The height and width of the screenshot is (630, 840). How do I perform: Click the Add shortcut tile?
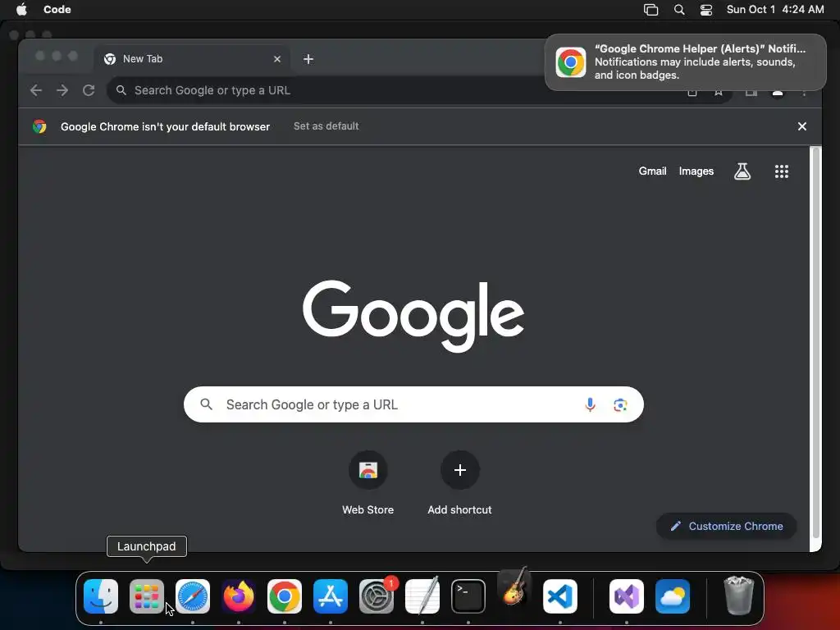459,484
